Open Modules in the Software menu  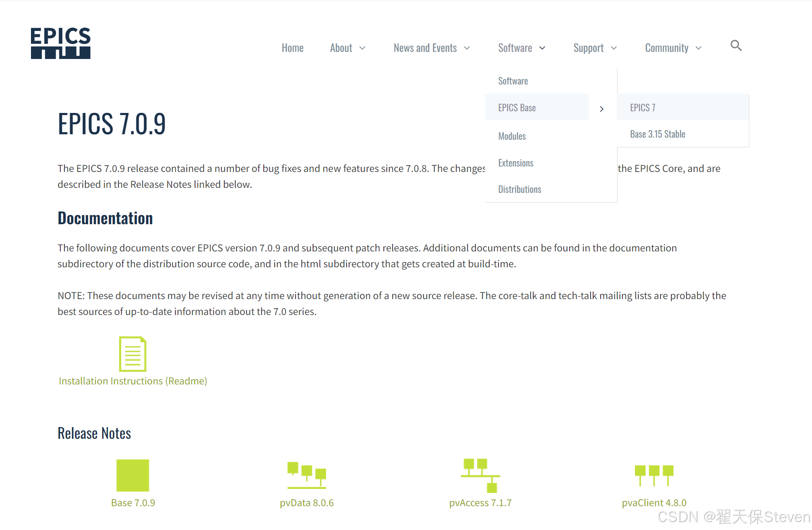[x=511, y=136]
